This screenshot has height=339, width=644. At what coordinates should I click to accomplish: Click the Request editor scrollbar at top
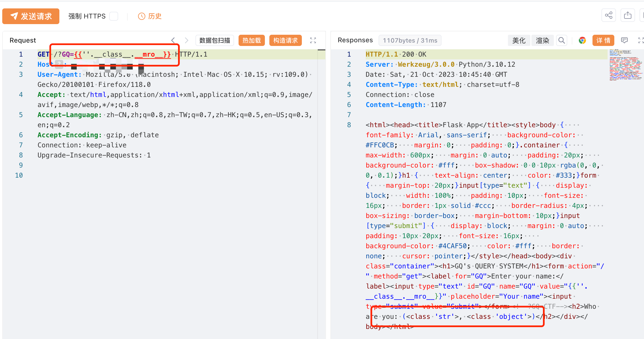click(321, 50)
